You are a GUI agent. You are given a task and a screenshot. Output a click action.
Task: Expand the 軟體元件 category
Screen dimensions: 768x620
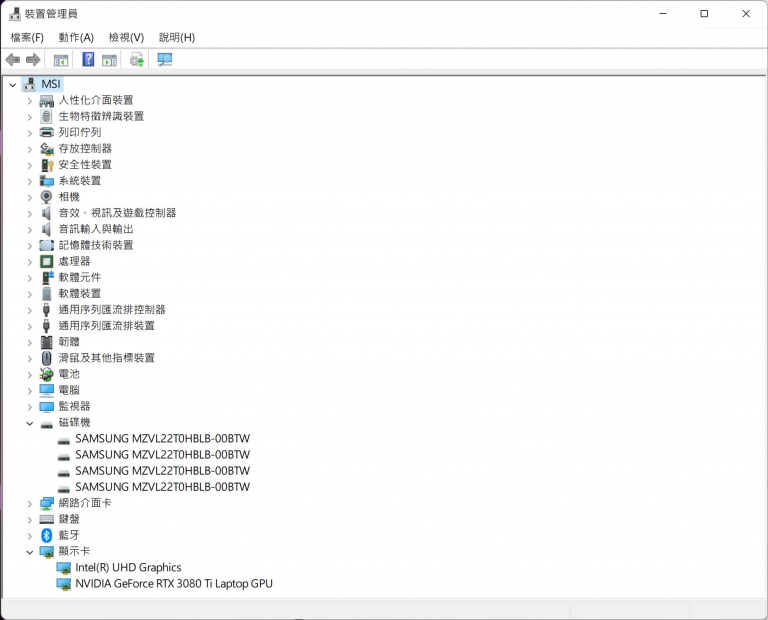(x=29, y=278)
